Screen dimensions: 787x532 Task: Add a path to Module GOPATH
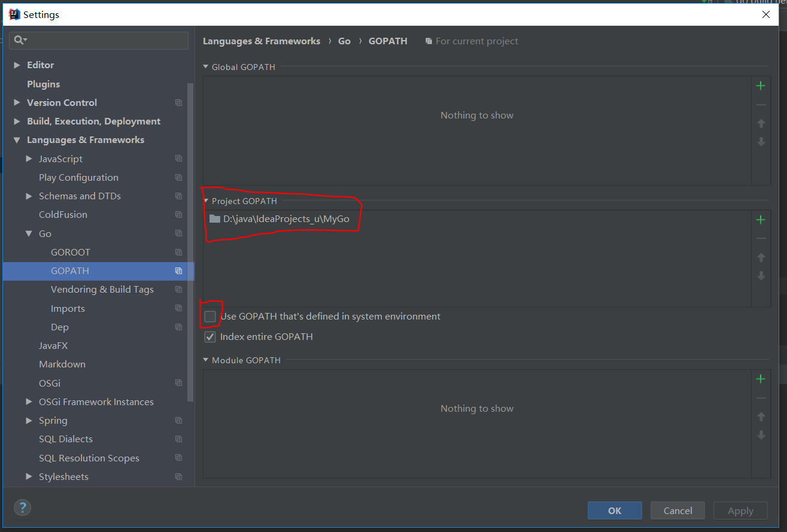[761, 379]
